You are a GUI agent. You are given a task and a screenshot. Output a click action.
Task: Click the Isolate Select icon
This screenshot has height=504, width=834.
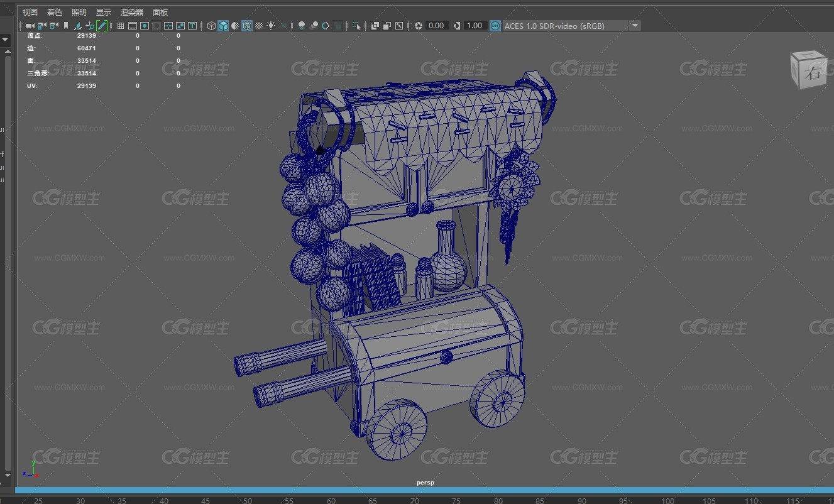(356, 26)
